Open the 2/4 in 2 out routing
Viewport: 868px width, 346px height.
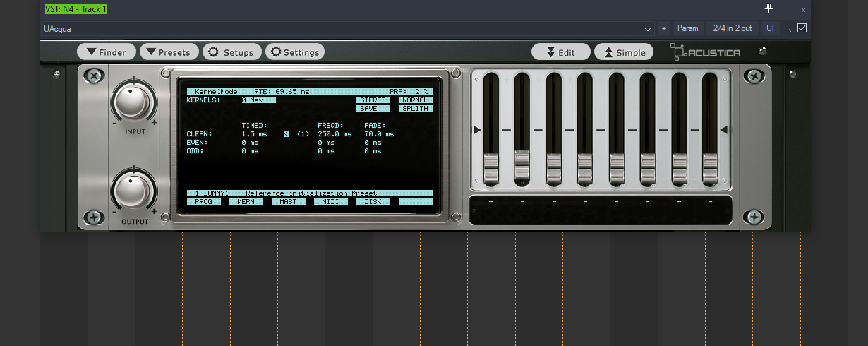[x=733, y=29]
